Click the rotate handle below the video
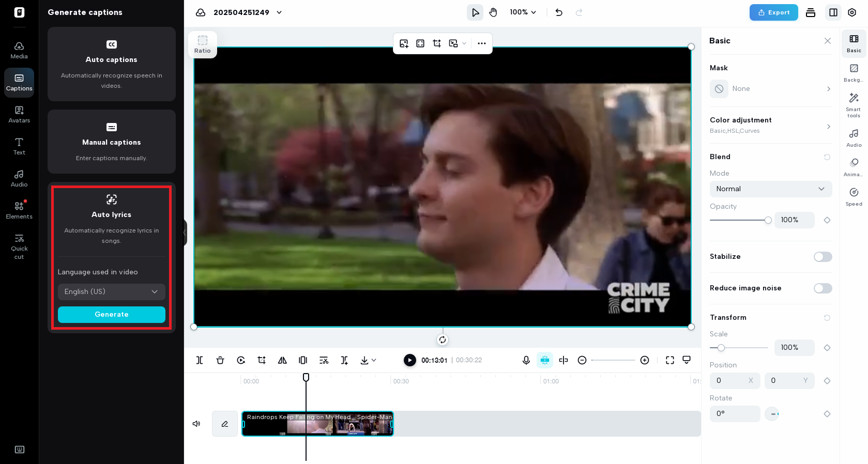Image resolution: width=868 pixels, height=464 pixels. click(x=443, y=340)
